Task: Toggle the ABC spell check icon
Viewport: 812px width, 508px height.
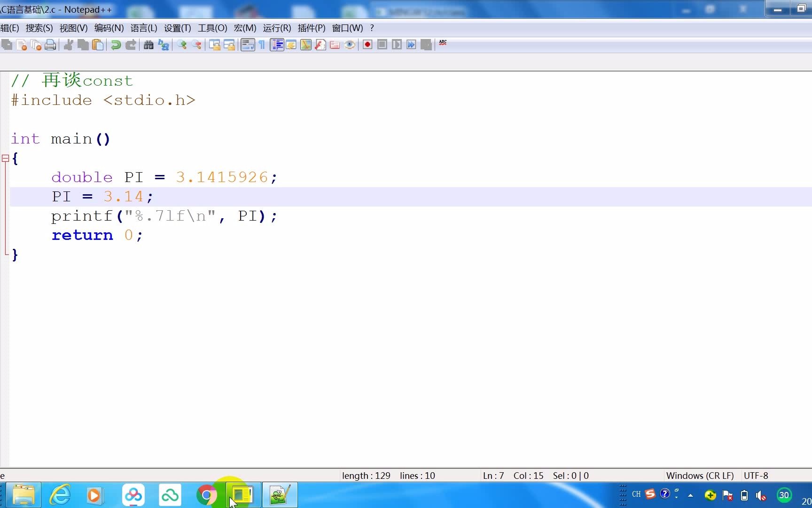Action: click(x=443, y=43)
